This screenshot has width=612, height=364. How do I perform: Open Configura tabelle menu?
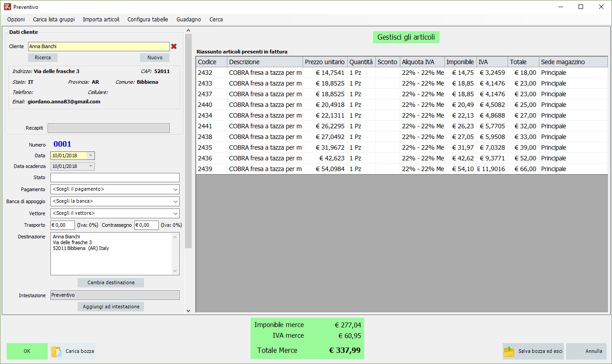148,20
